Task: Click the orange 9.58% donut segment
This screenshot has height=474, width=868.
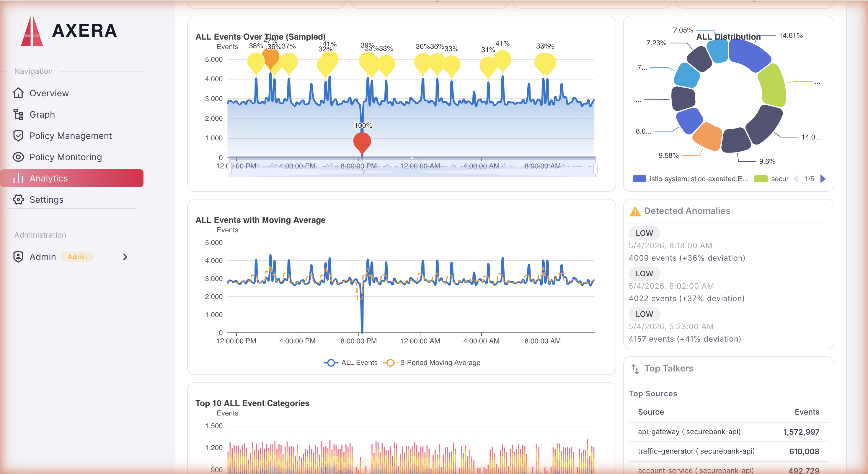Action: 707,136
